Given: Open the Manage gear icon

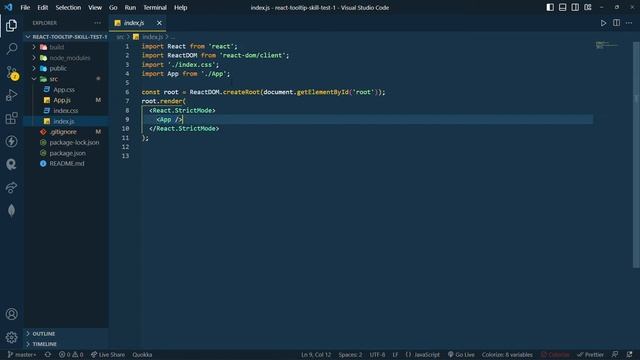Looking at the screenshot, I should (11, 337).
